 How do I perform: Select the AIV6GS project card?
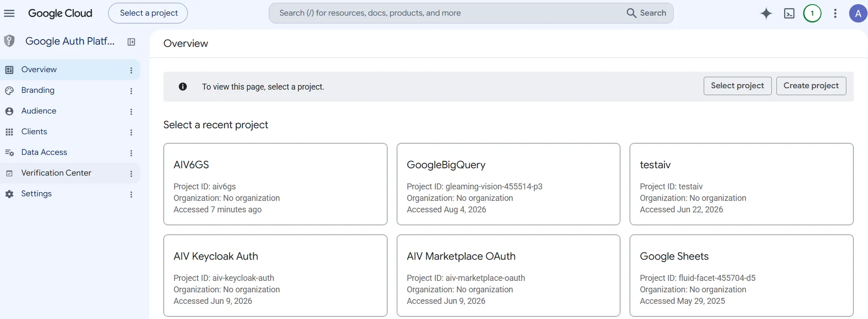pyautogui.click(x=275, y=184)
